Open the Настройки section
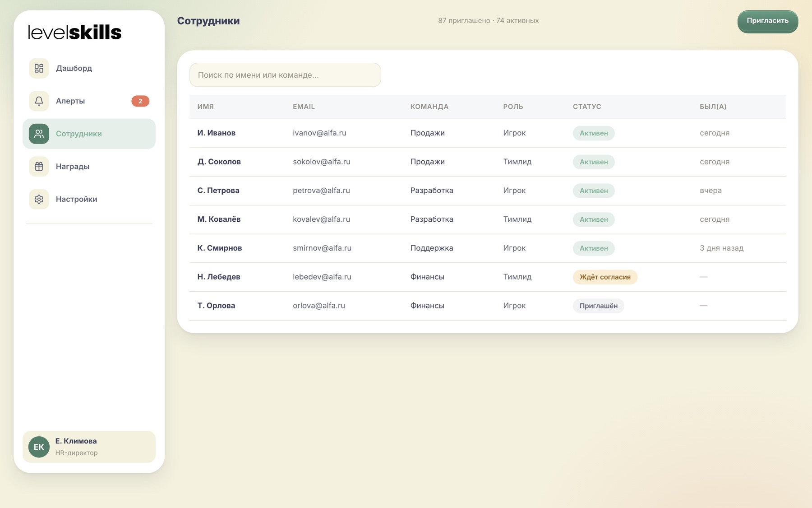812x508 pixels. 89,199
